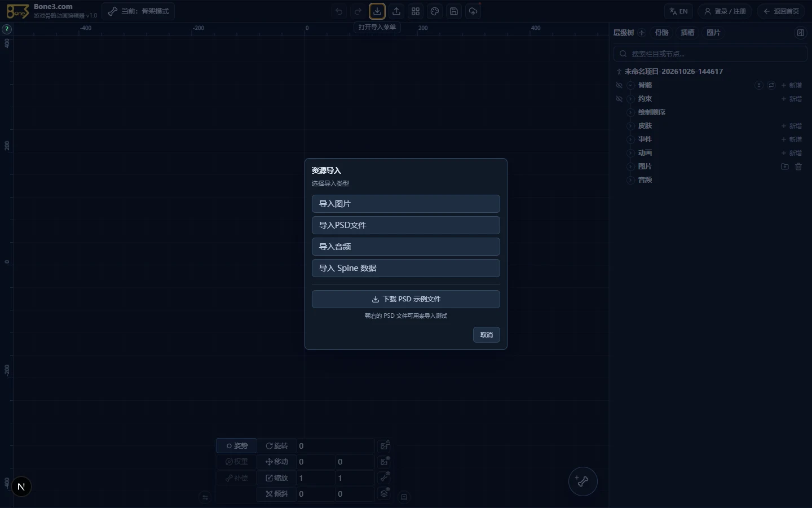
Task: Click the round N logo button
Action: pos(21,487)
